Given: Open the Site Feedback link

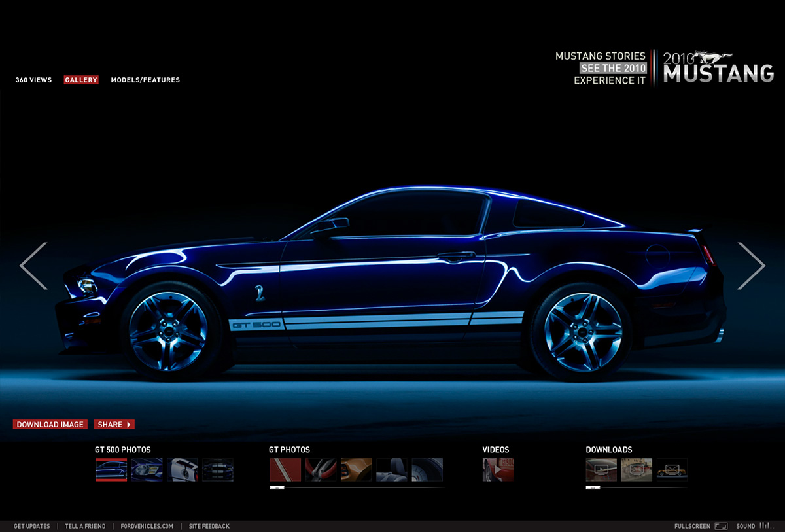Looking at the screenshot, I should (x=209, y=526).
